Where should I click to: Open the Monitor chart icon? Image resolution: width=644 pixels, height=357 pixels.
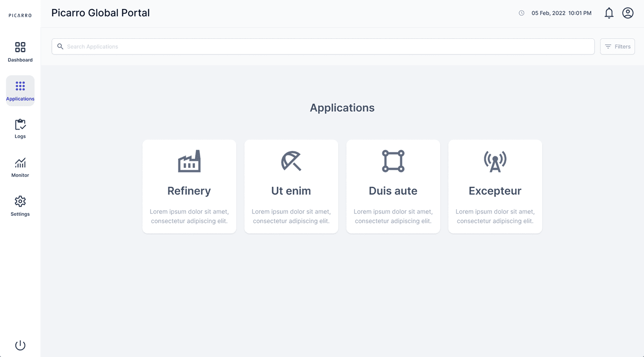pos(20,163)
